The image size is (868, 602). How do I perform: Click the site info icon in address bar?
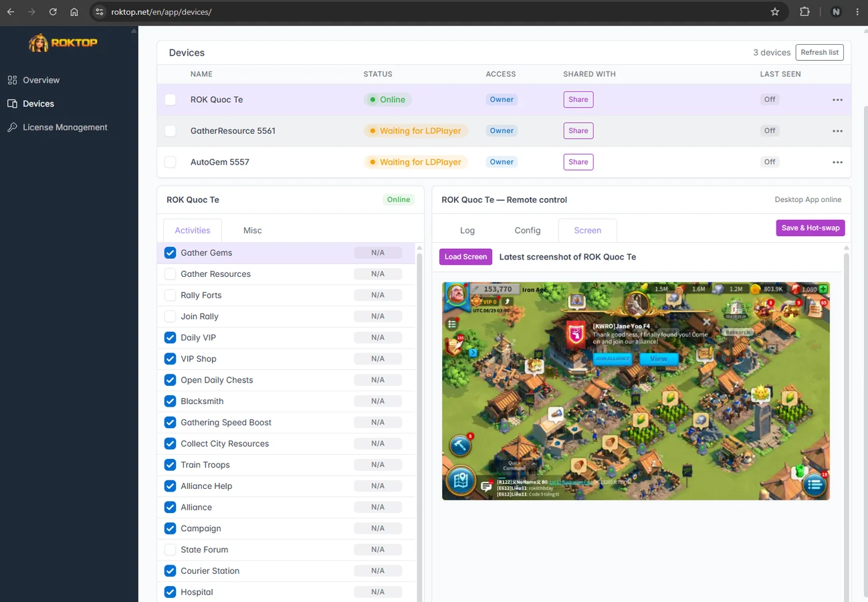pyautogui.click(x=100, y=12)
